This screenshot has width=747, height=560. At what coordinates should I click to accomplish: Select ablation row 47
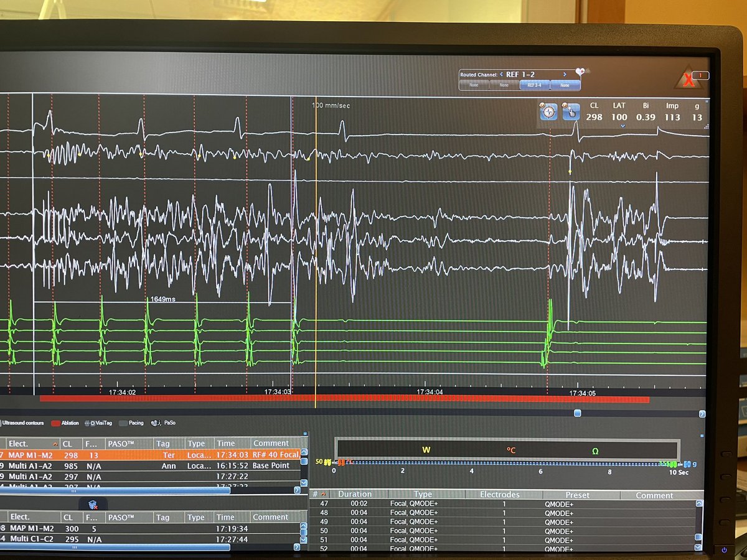[503, 503]
